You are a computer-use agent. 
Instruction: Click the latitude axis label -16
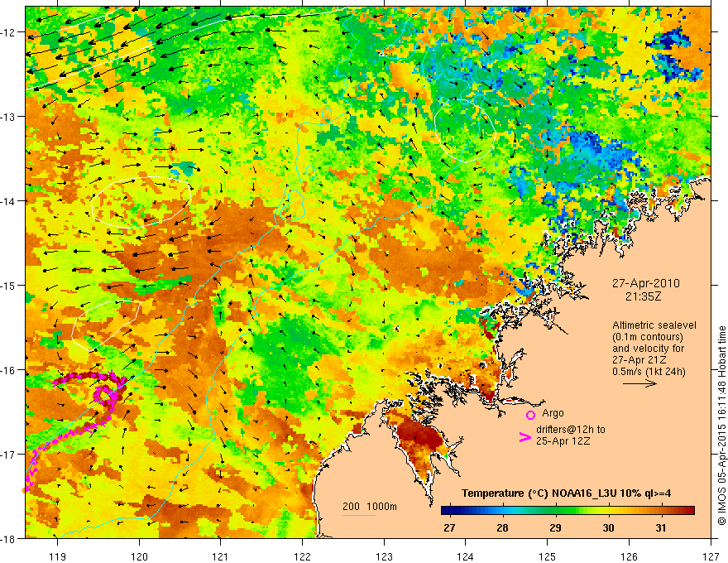pos(9,370)
